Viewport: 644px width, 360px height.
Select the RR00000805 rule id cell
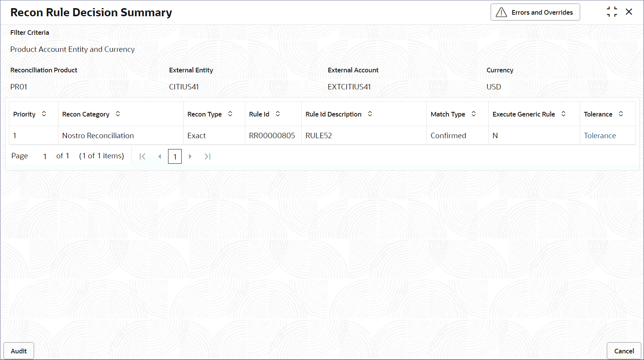pos(273,135)
